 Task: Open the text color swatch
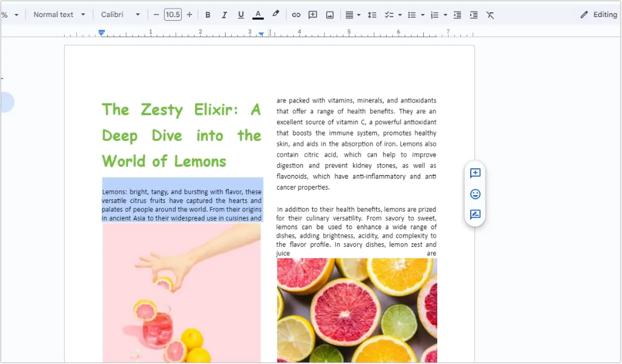pyautogui.click(x=258, y=14)
